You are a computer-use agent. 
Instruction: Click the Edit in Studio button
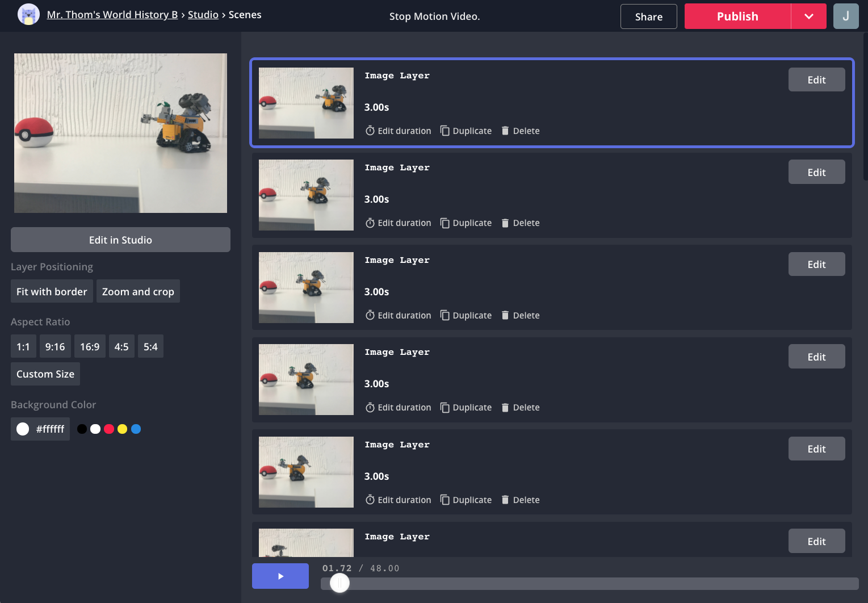pos(120,240)
